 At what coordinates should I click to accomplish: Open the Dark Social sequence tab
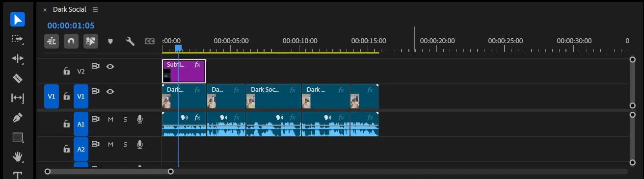(69, 9)
